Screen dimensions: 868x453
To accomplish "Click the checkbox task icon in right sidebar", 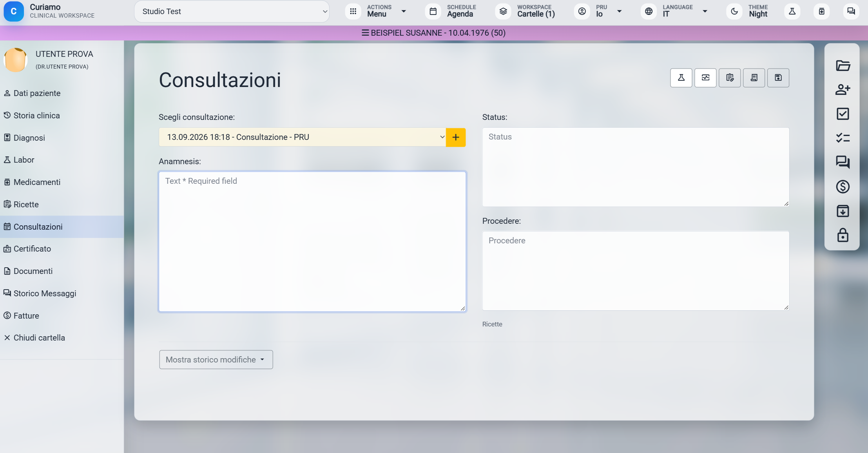I will 843,114.
